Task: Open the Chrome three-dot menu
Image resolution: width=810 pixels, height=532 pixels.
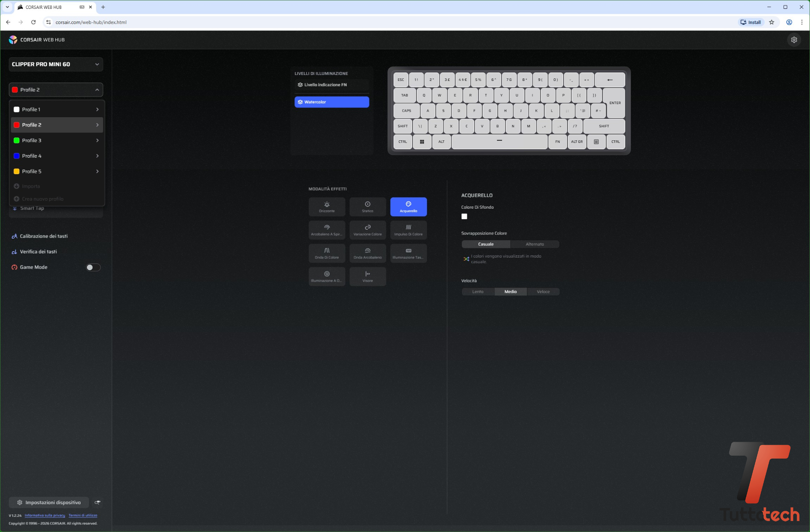Action: (x=802, y=22)
